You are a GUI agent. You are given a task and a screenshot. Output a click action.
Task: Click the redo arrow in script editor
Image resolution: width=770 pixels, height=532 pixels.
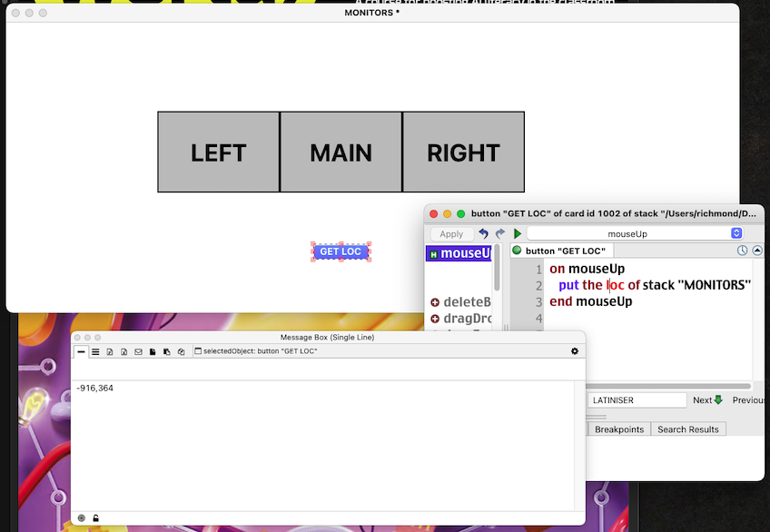click(499, 234)
